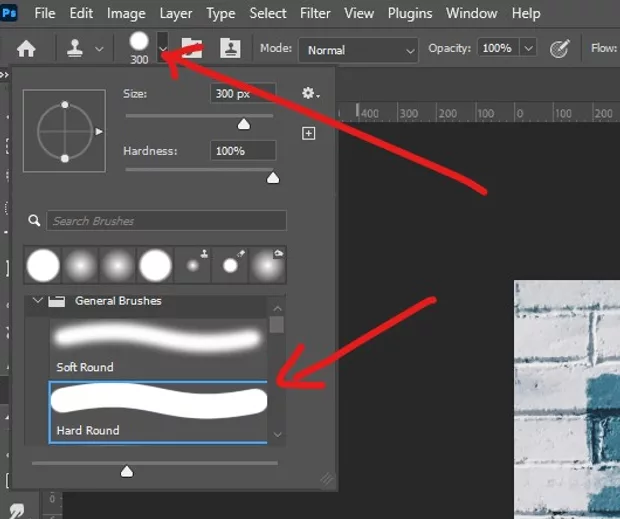Open the brush preset picker dropdown arrow
The image size is (620, 519).
163,48
